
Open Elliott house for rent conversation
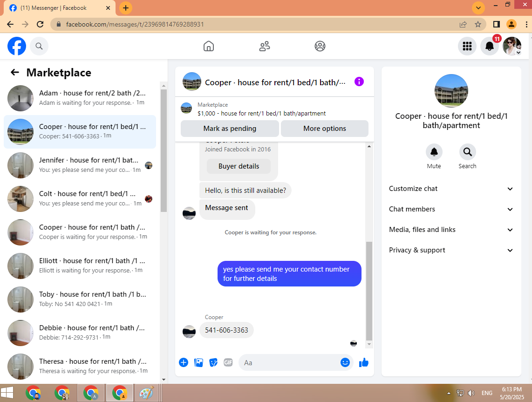80,266
